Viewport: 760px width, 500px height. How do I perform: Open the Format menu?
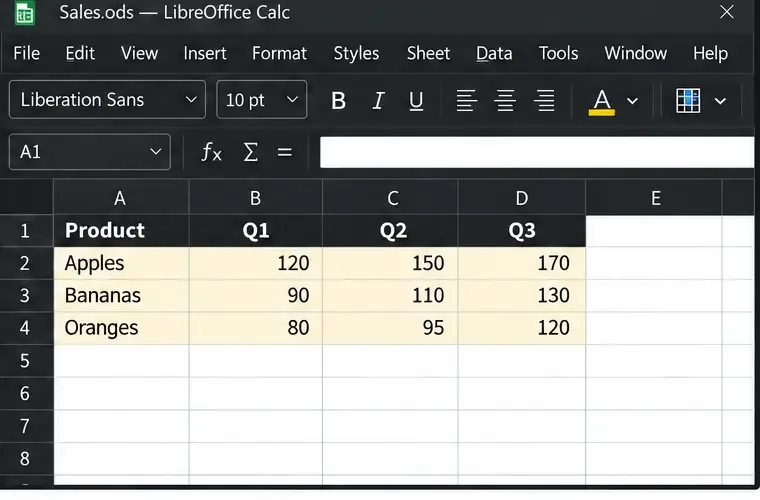(x=279, y=53)
